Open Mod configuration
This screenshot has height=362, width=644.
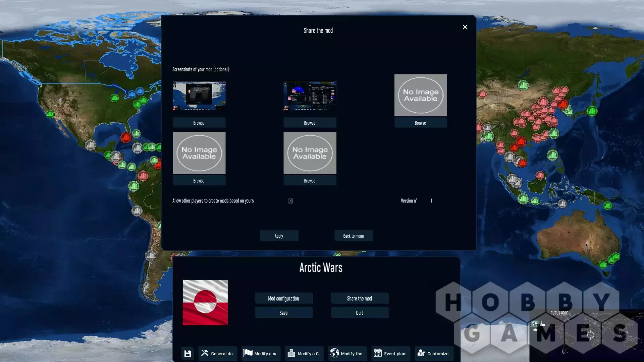point(284,299)
